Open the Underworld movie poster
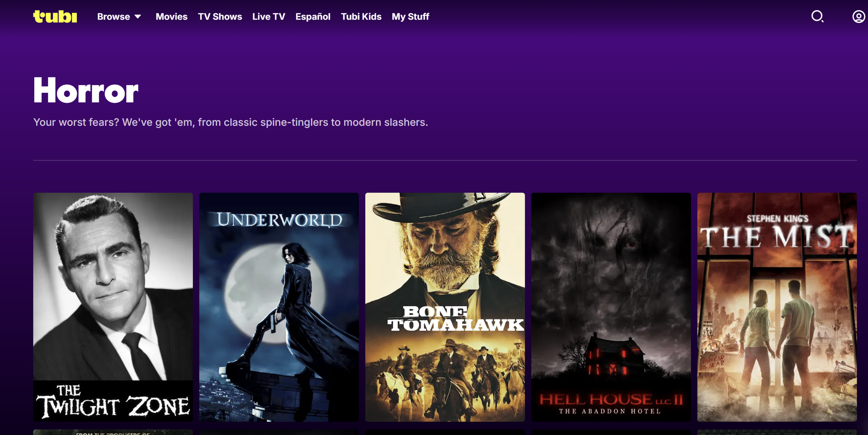 [x=279, y=307]
